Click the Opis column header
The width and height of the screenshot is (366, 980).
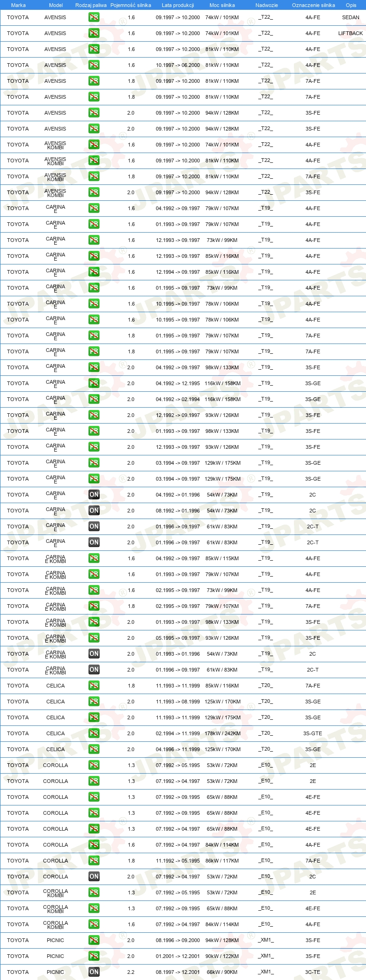click(351, 5)
